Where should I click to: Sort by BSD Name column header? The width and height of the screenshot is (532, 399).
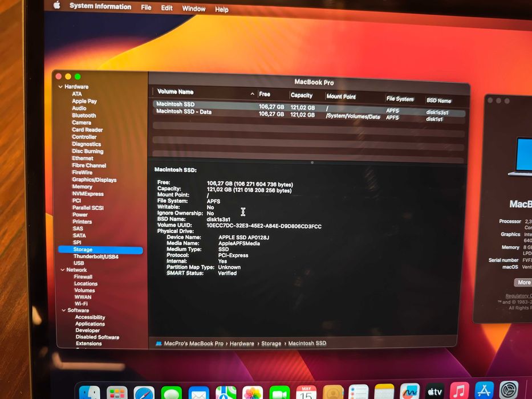[x=438, y=100]
